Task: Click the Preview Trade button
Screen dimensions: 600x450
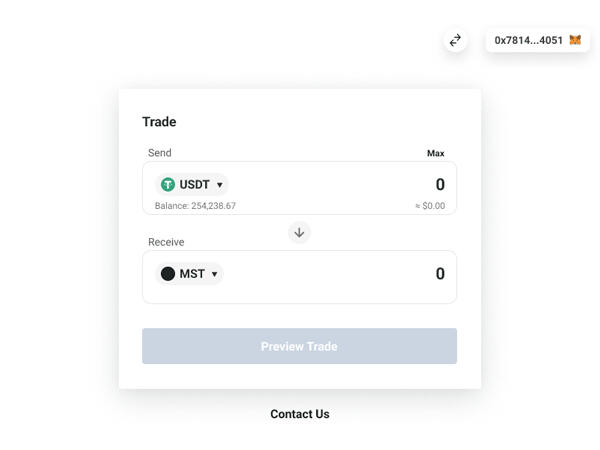Action: coord(299,346)
